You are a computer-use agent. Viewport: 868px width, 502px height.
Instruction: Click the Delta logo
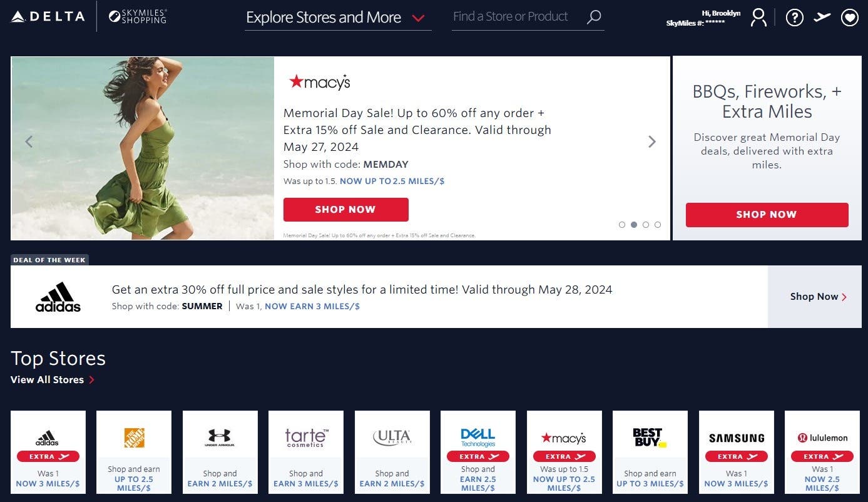(48, 16)
